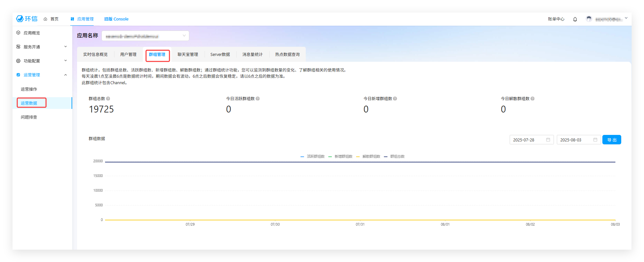Toggle 新增群组数 series in chart legend

tap(341, 157)
